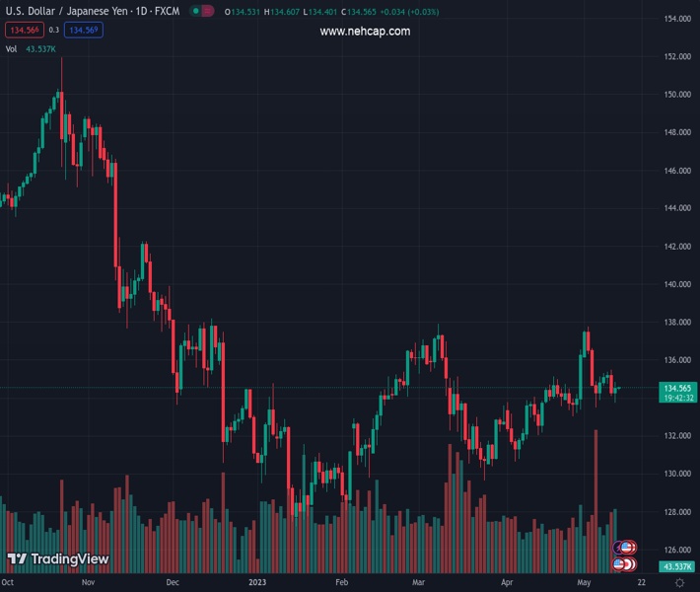Screen dimensions: 700x592
Task: Click the current price label 134.565
Action: [675, 388]
